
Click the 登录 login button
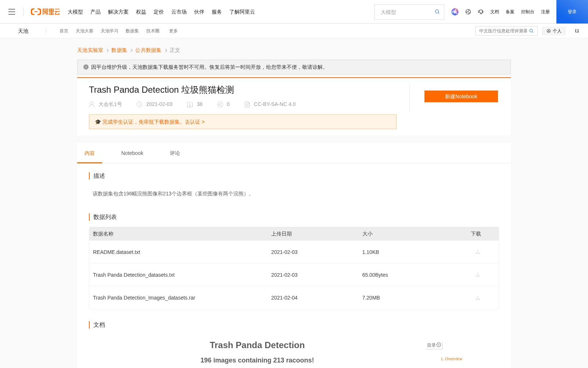coord(572,12)
